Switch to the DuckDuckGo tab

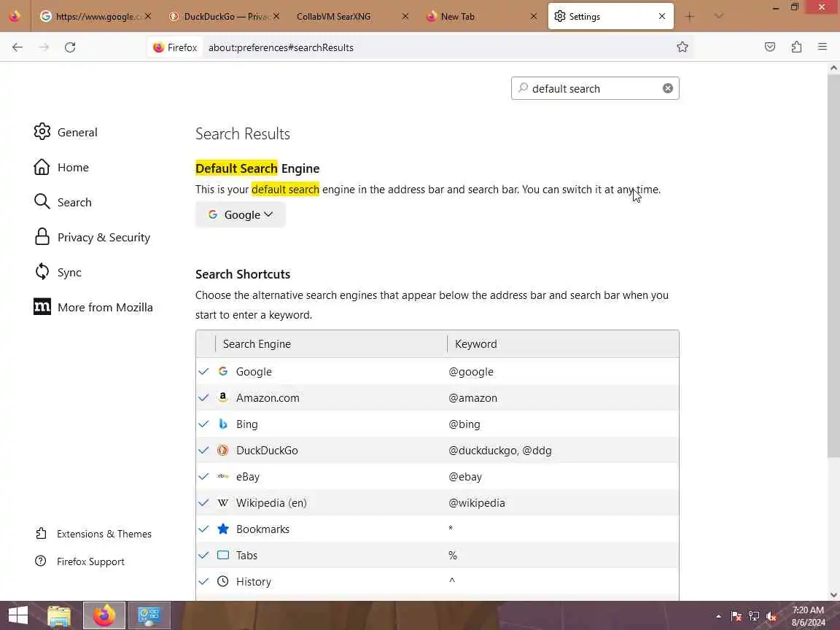[x=225, y=17]
